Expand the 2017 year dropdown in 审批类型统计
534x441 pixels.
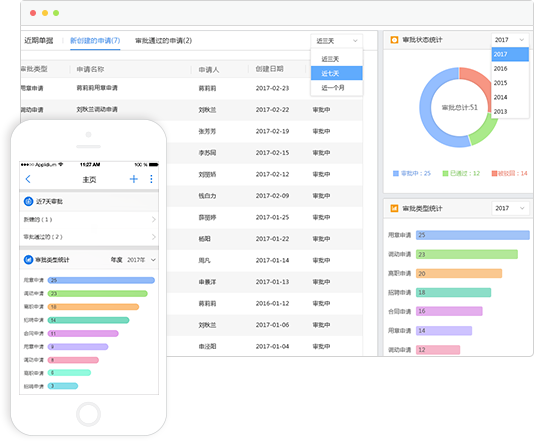pyautogui.click(x=510, y=208)
